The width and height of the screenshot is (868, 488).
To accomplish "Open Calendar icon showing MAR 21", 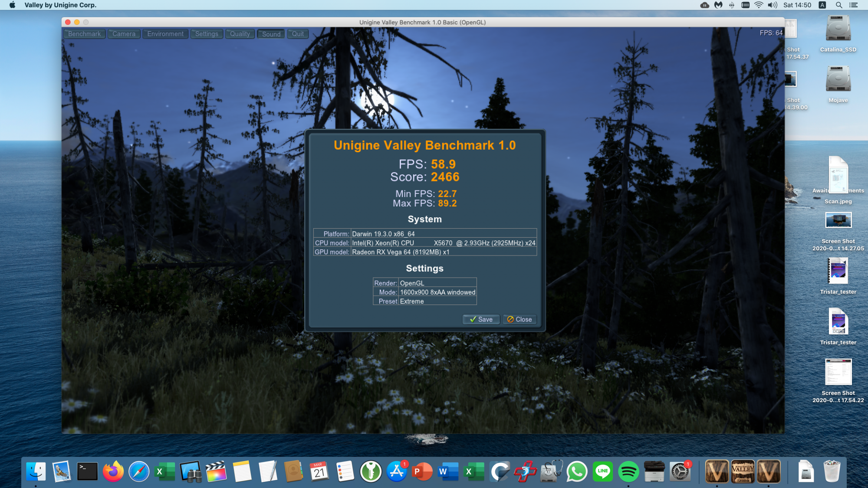I will [319, 472].
